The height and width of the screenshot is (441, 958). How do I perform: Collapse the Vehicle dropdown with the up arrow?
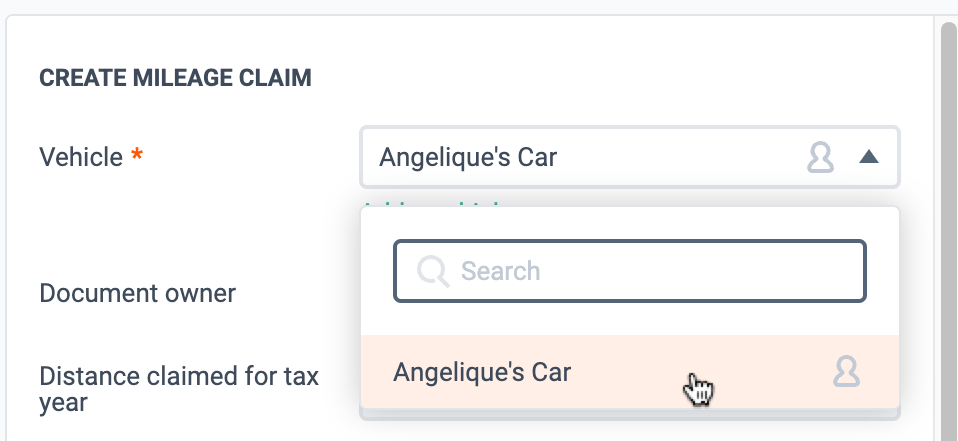click(x=868, y=158)
